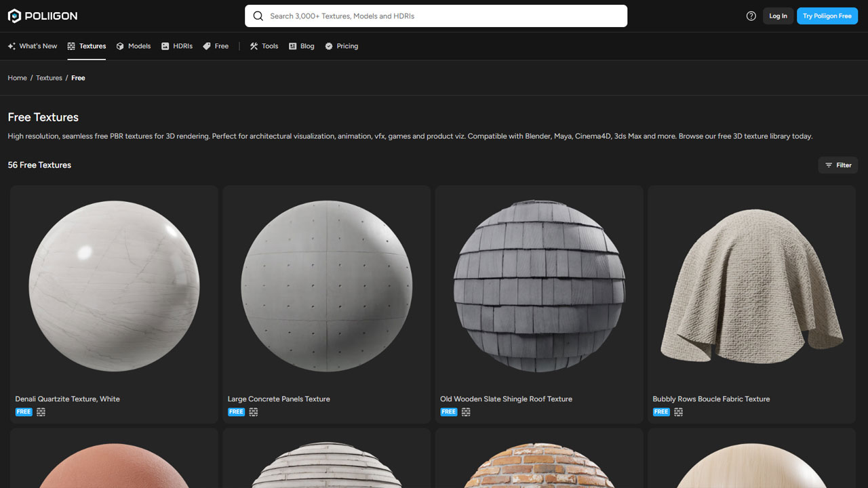Click the Free Textures page heading
The image size is (868, 488).
43,117
